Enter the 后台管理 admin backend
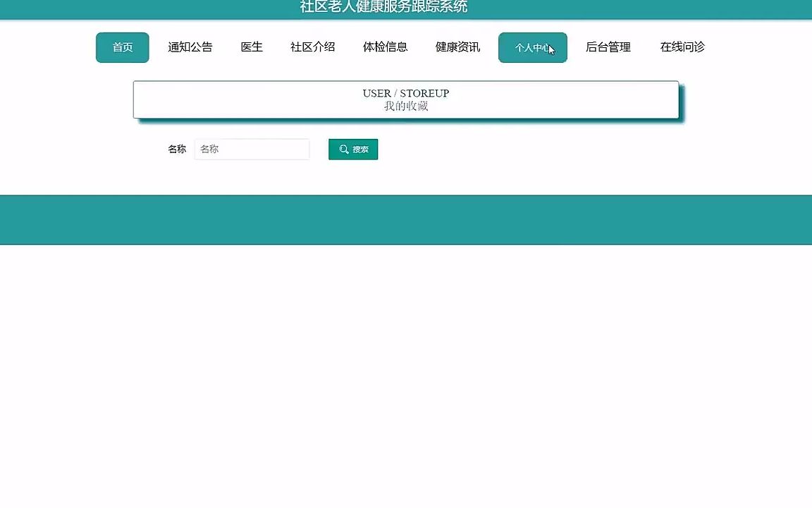 coord(608,47)
